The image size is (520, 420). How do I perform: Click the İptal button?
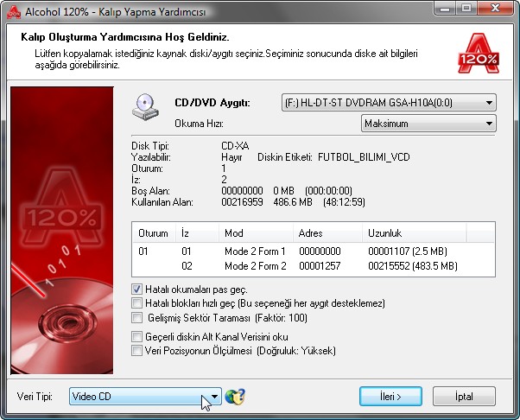point(464,397)
